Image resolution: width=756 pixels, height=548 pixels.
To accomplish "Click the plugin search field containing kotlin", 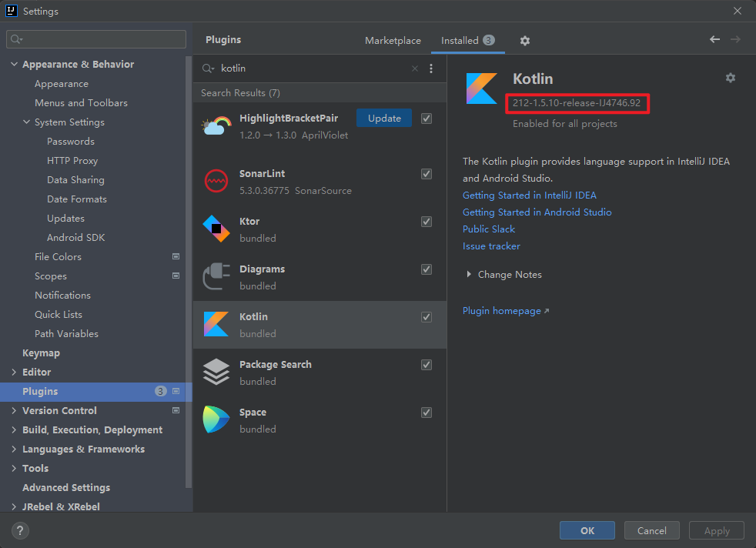I will coord(313,68).
